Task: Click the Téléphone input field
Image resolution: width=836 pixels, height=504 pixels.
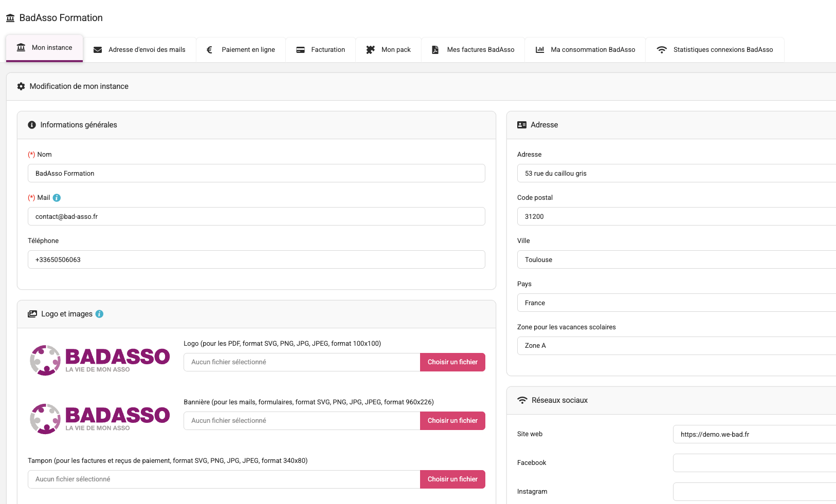Action: [x=256, y=259]
